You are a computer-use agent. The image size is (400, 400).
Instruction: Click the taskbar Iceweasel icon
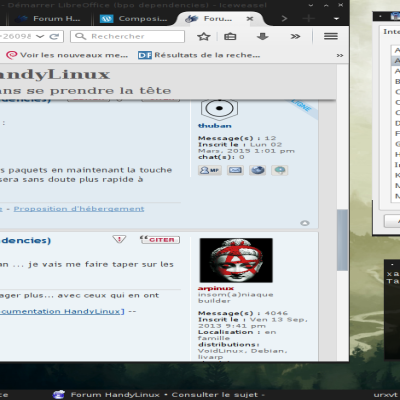click(59, 395)
